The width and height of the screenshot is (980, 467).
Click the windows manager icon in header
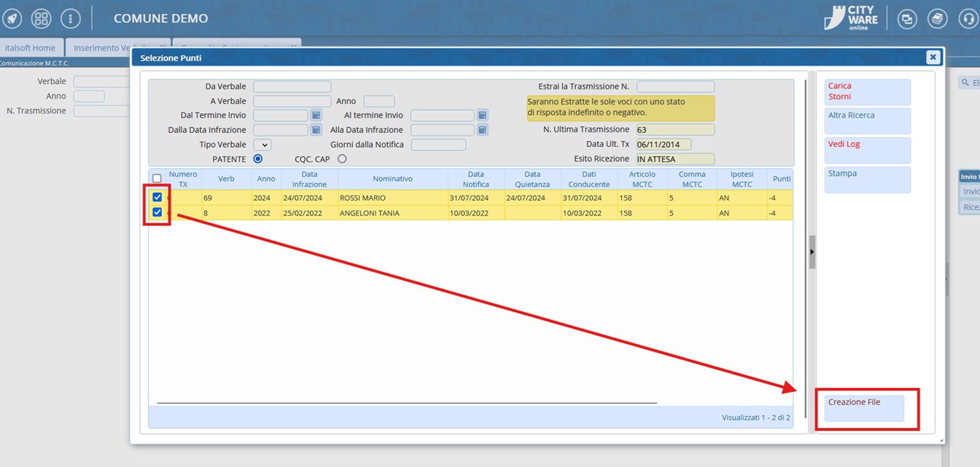click(x=907, y=19)
